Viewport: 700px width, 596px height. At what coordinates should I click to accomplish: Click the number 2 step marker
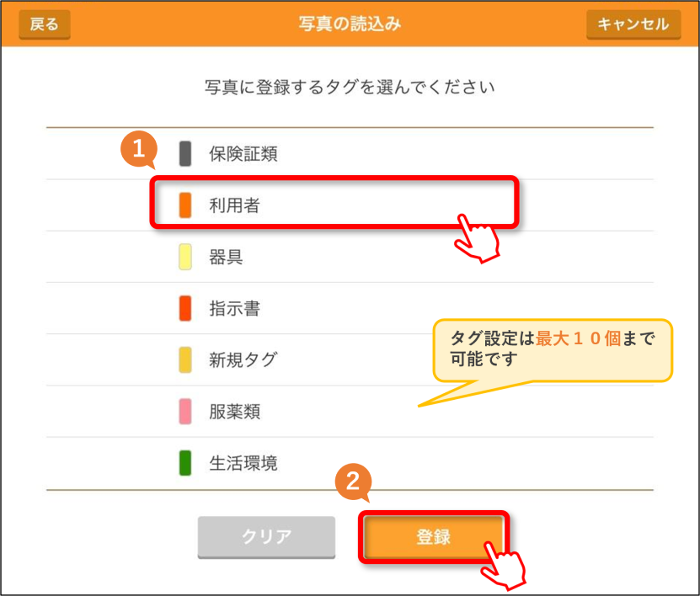[x=353, y=482]
